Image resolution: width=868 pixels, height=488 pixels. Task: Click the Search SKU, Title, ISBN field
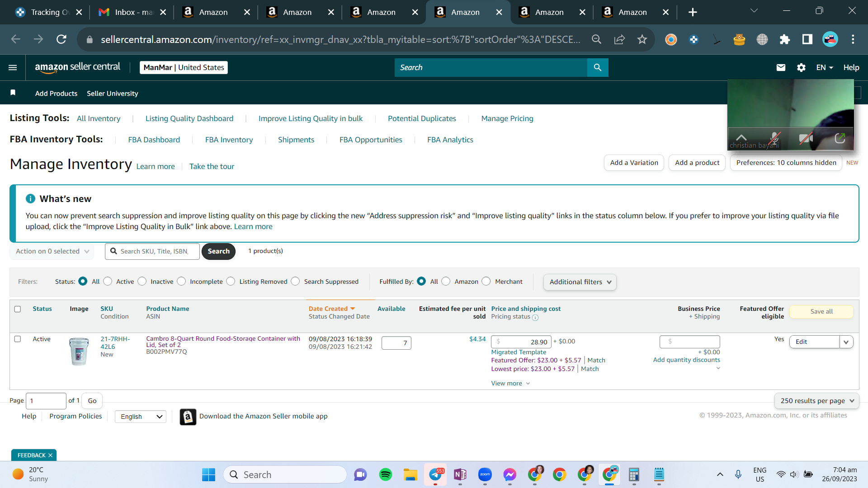point(152,251)
